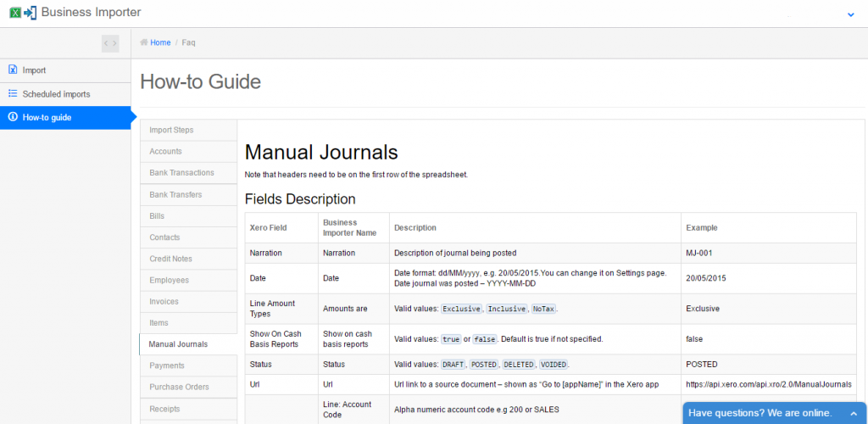Click 'Description of journal being posted' text
868x424 pixels.
coord(455,253)
